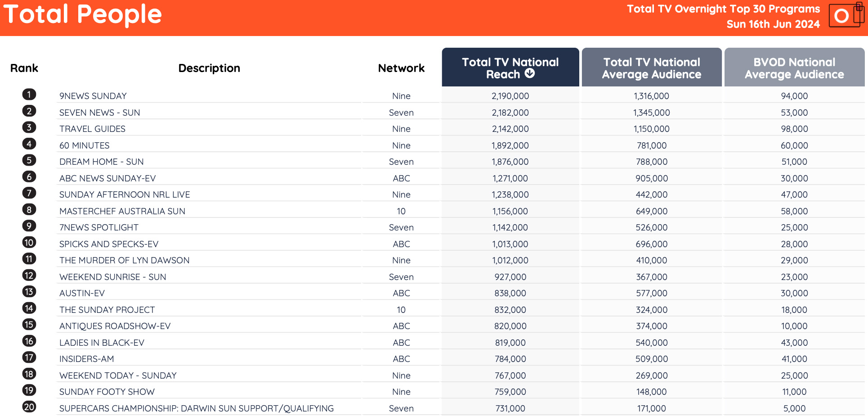This screenshot has width=868, height=416.
Task: Click the Total People title
Action: click(83, 14)
